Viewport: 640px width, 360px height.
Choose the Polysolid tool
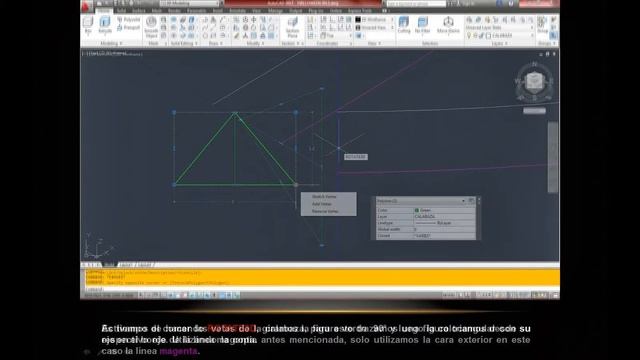(128, 20)
